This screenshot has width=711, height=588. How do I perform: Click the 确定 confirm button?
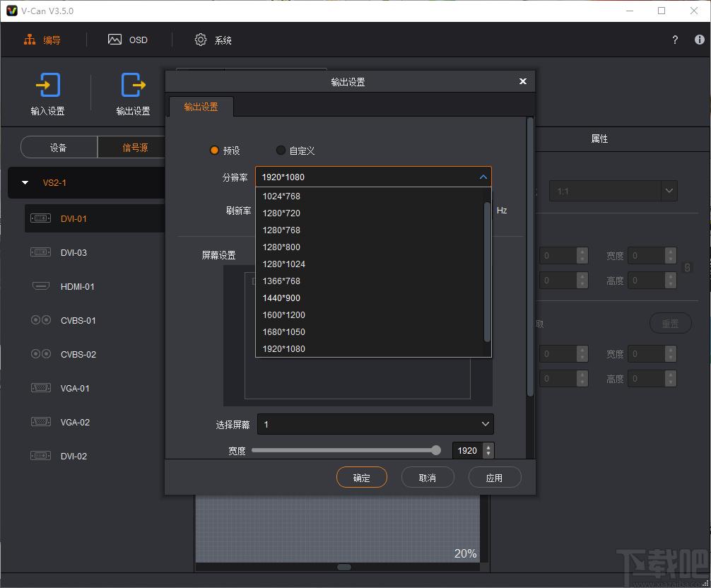tap(361, 477)
